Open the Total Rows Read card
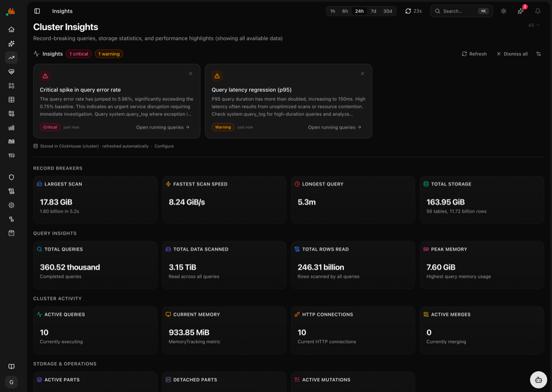Screen dimensions: 552x392 (x=353, y=265)
